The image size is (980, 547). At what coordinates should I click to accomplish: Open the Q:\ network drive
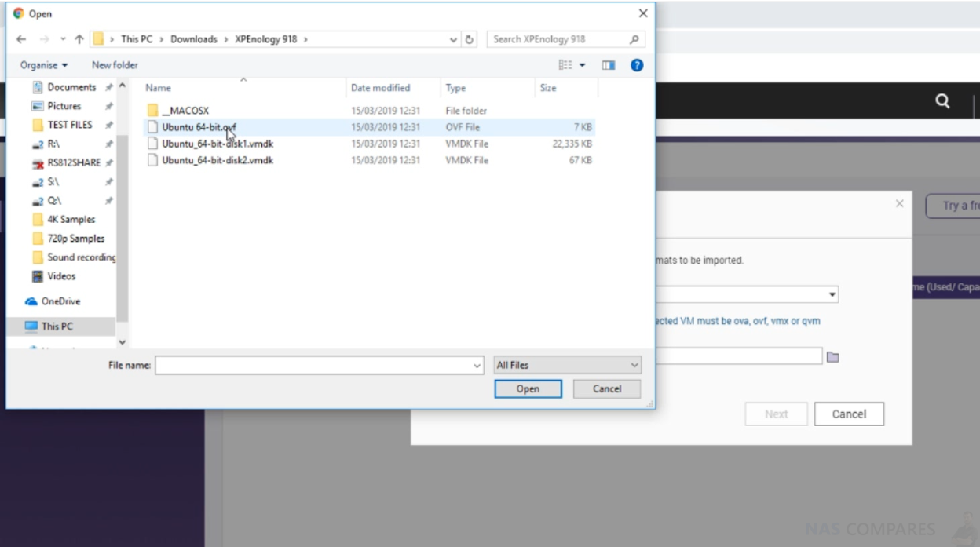[53, 200]
